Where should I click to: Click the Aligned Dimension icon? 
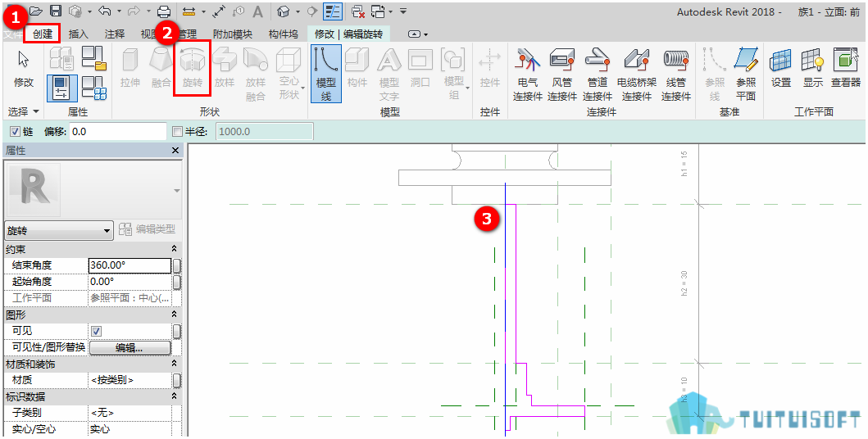click(219, 11)
